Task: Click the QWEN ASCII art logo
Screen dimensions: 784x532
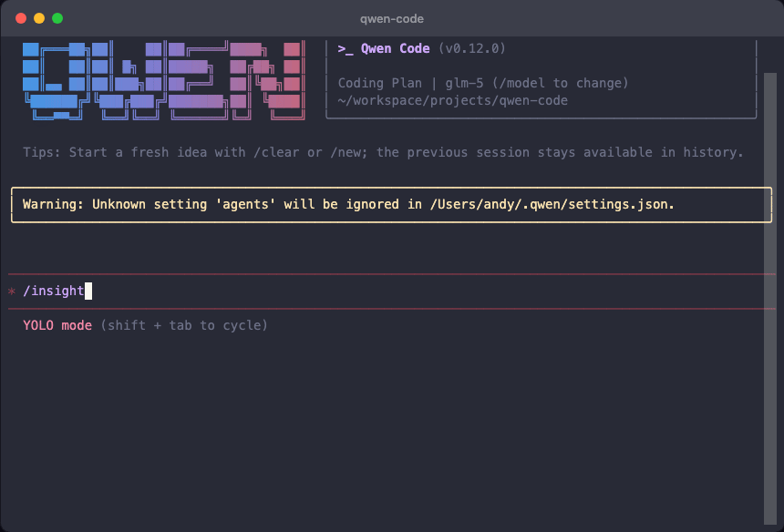Action: coord(161,80)
